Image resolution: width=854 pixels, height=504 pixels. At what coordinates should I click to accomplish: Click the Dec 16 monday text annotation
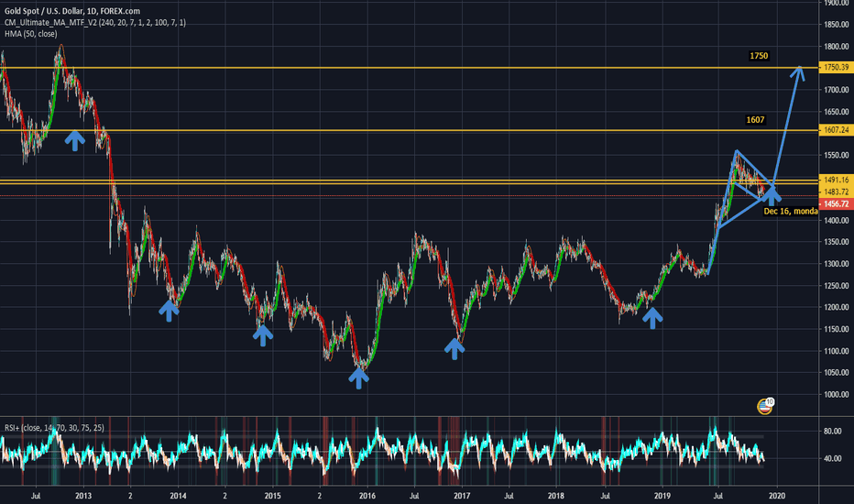pos(790,212)
